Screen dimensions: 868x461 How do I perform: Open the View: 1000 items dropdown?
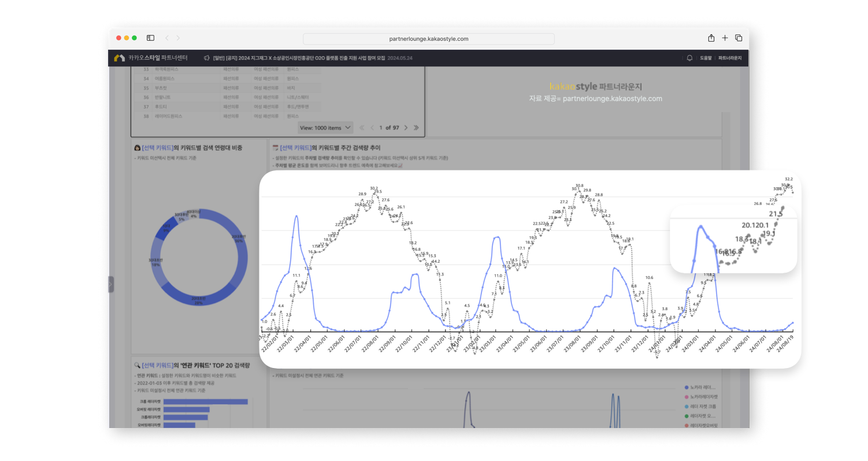click(x=325, y=128)
